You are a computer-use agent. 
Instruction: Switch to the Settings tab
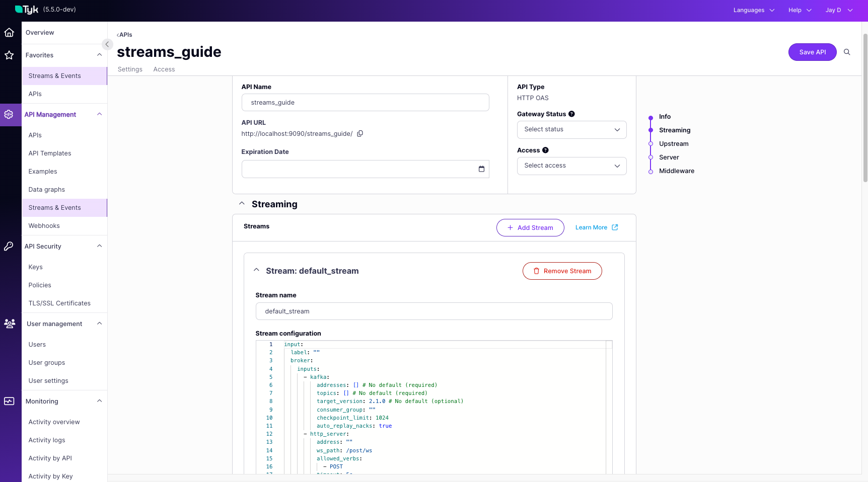pyautogui.click(x=130, y=69)
